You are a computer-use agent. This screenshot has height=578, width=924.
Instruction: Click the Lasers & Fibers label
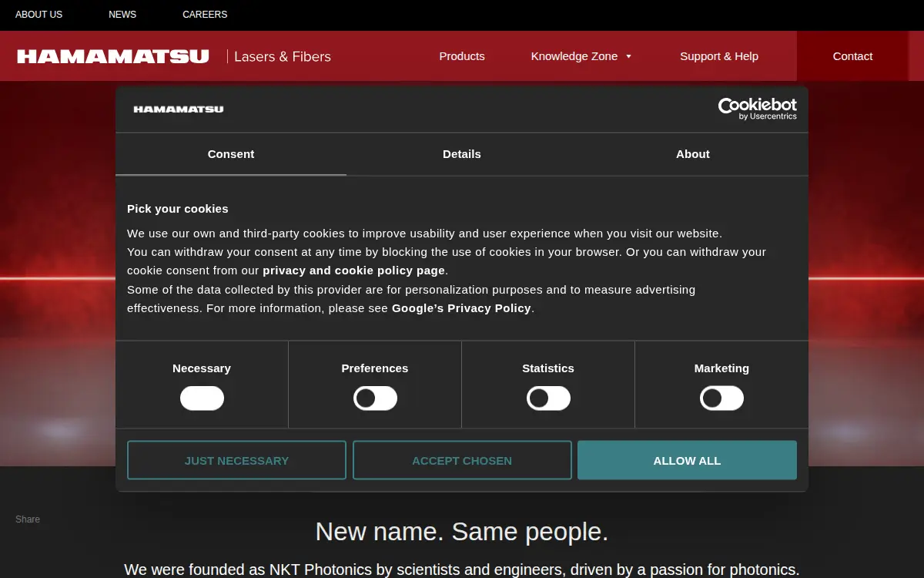coord(283,56)
